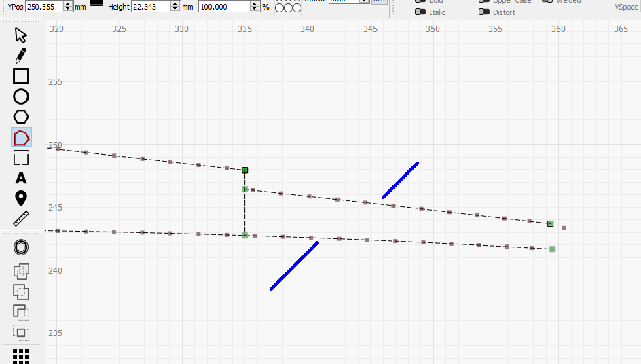This screenshot has height=364, width=641.
Task: Activate the Position Laser pin tool
Action: (x=21, y=198)
